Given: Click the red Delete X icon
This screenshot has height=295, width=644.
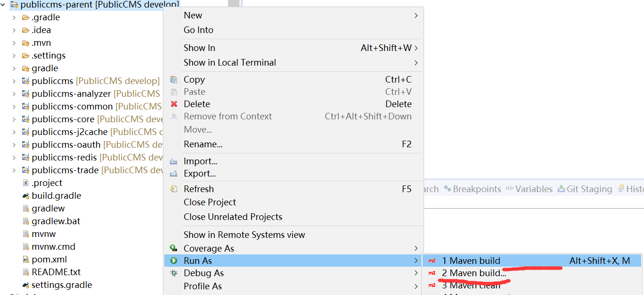Looking at the screenshot, I should pos(174,104).
